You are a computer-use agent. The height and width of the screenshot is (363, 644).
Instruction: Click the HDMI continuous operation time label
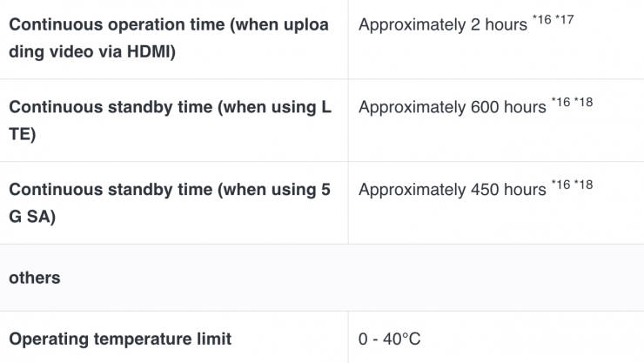169,38
